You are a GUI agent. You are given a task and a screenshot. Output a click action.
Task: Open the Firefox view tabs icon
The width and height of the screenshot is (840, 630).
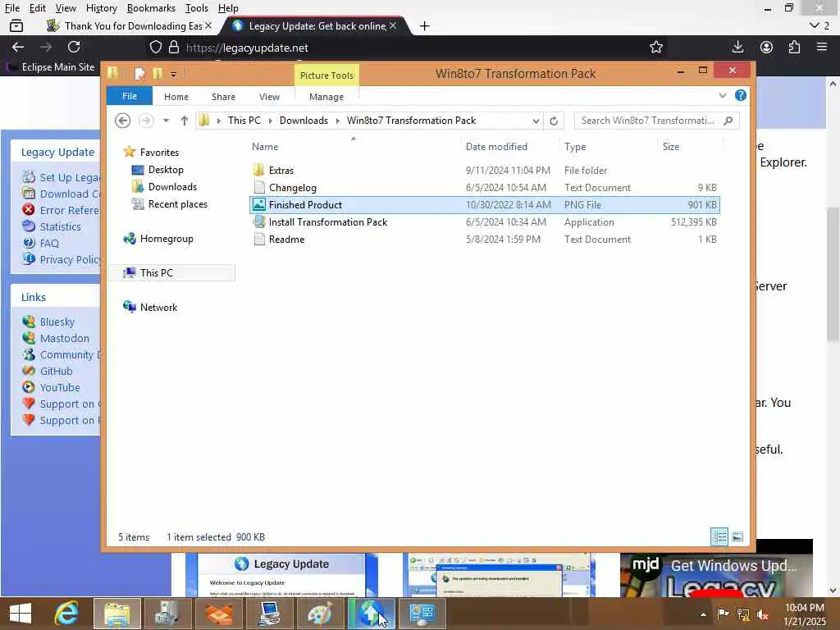pos(16,25)
